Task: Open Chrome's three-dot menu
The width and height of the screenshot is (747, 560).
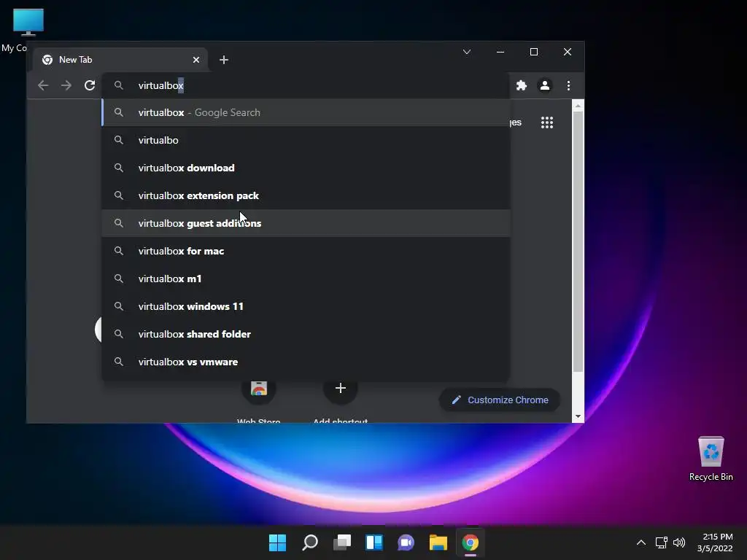Action: point(568,86)
